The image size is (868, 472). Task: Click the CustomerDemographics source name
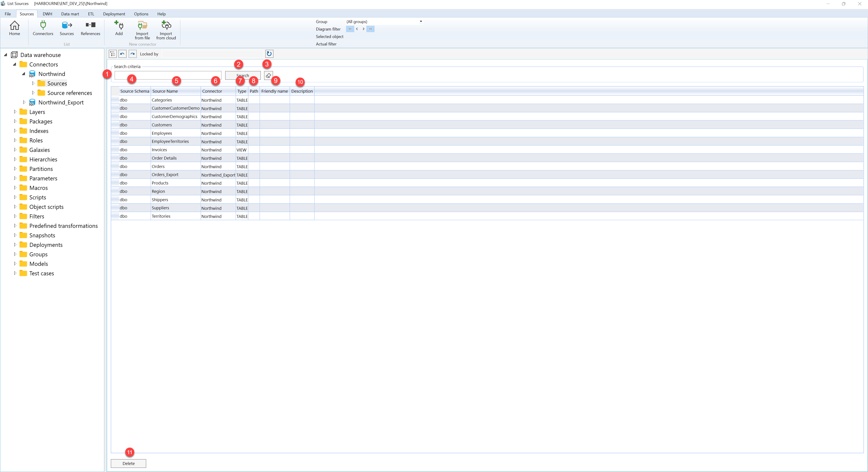click(x=175, y=117)
